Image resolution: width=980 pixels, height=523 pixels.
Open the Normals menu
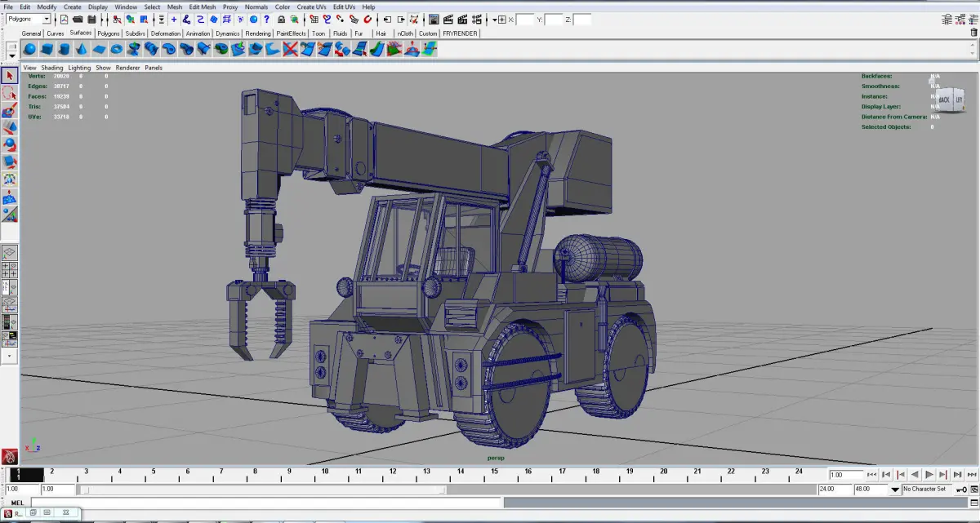[256, 7]
